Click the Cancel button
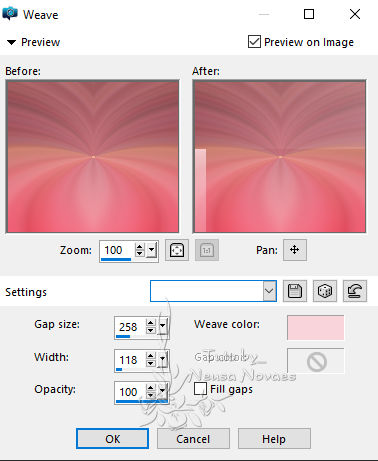378x461 pixels. (193, 439)
